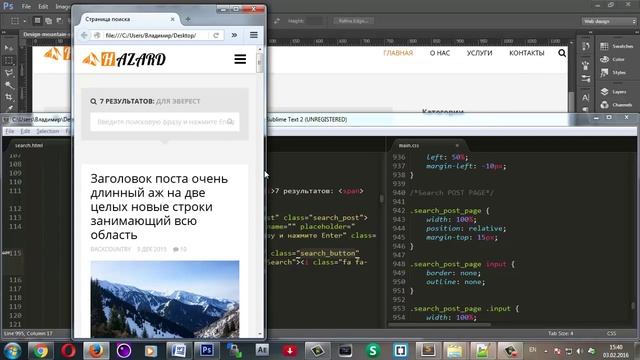Open Sublime Text Edit menu
The width and height of the screenshot is (640, 360).
point(25,131)
